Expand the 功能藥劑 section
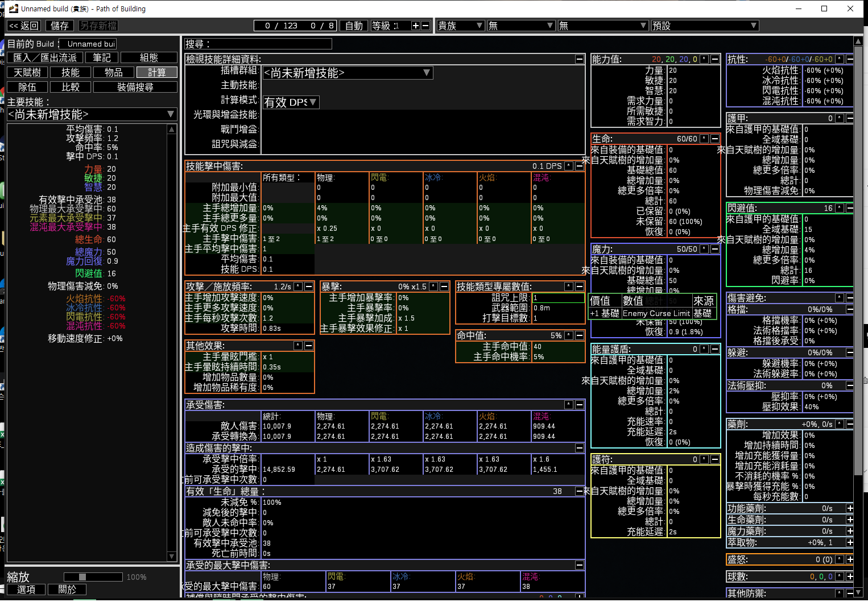The height and width of the screenshot is (602, 868). coord(849,508)
